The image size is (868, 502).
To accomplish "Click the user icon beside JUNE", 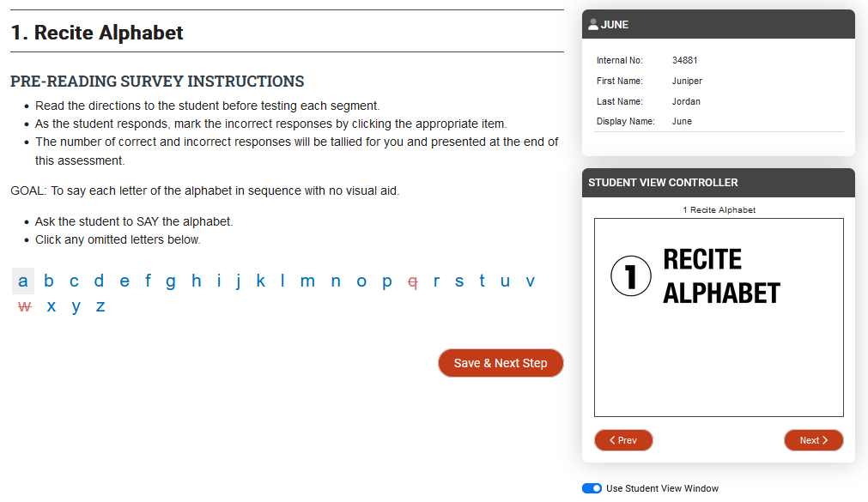I will coord(593,25).
